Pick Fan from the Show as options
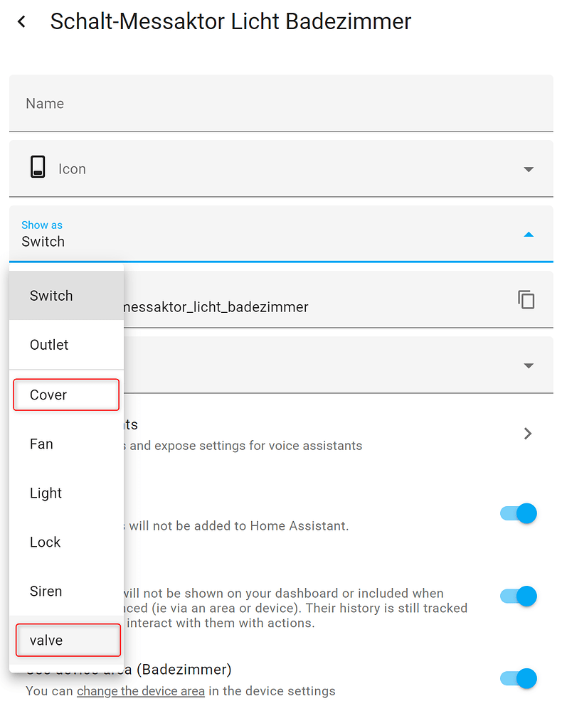This screenshot has width=562, height=728. 41,444
